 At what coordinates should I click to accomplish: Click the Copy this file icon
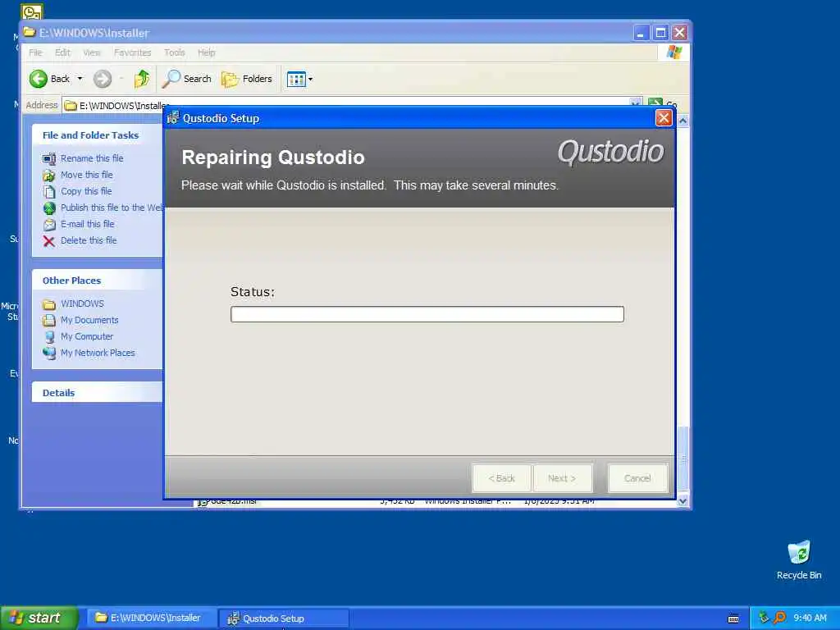coord(48,192)
